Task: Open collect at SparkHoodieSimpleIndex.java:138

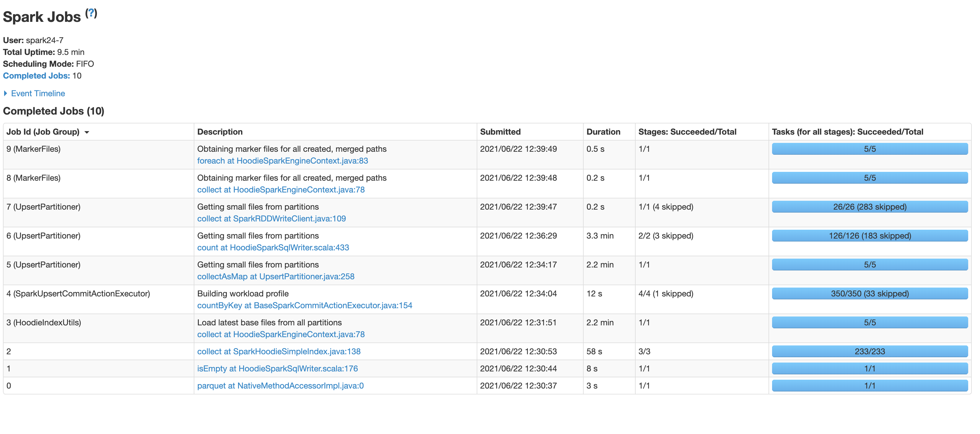Action: pyautogui.click(x=279, y=351)
